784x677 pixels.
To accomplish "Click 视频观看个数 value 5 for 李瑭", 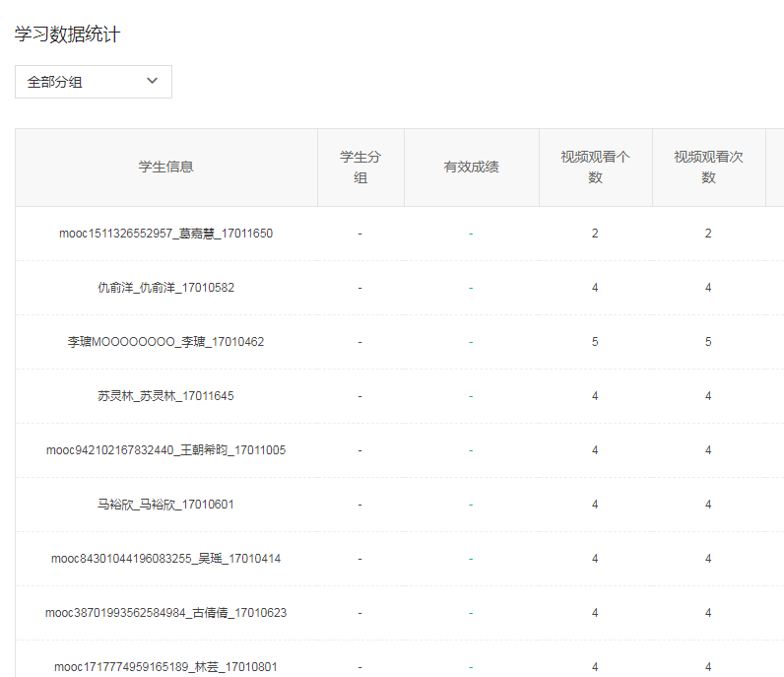I will point(595,342).
